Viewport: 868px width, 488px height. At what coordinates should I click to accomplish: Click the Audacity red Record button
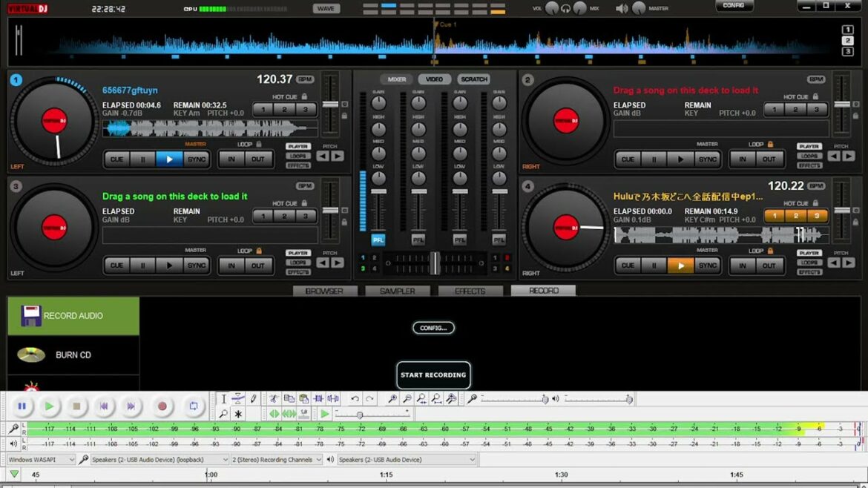162,406
